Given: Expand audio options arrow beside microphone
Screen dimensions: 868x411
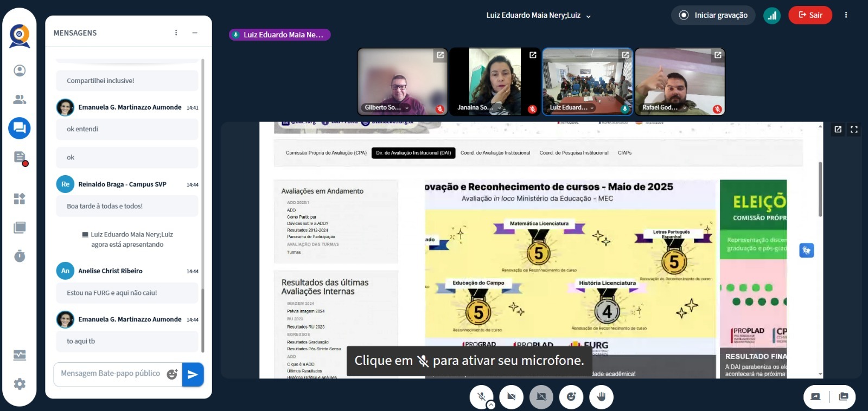Looking at the screenshot, I should (x=490, y=404).
